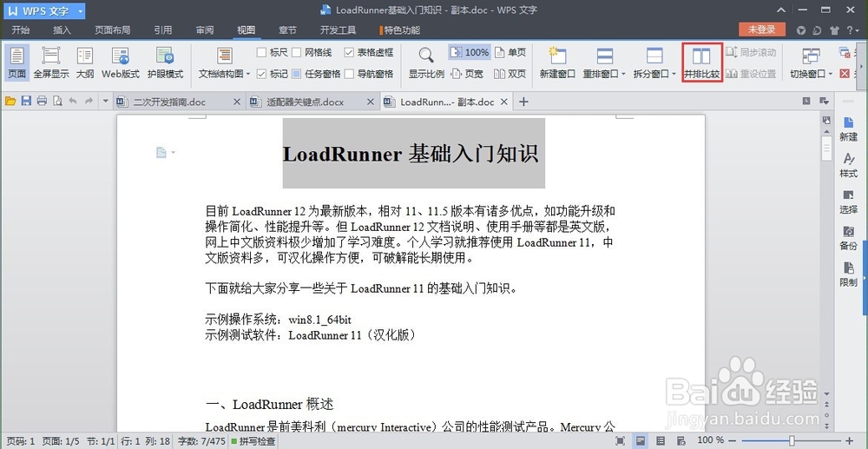868x449 pixels.
Task: Open the 章节 ribbon tab
Action: point(287,30)
